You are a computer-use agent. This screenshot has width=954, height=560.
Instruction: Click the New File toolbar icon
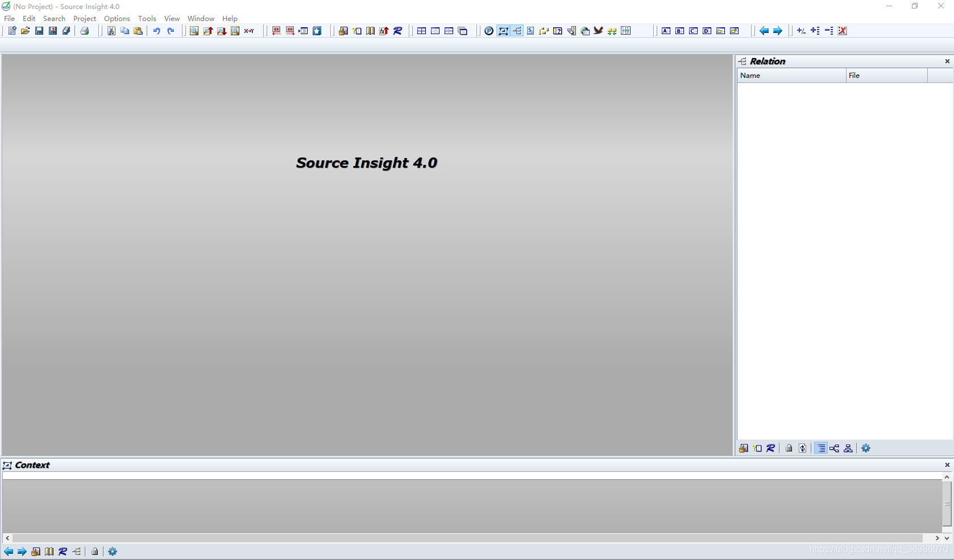pyautogui.click(x=12, y=31)
